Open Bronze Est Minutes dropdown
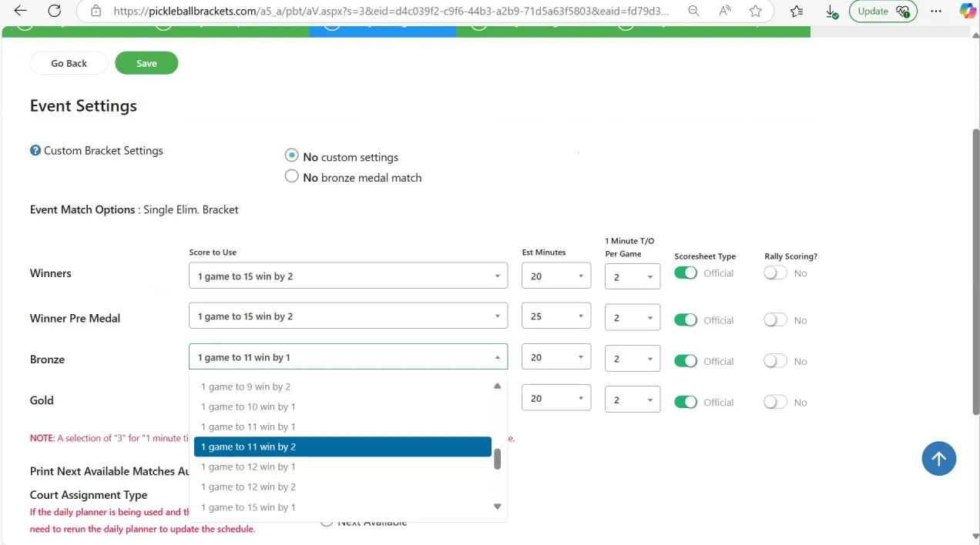 pyautogui.click(x=556, y=357)
